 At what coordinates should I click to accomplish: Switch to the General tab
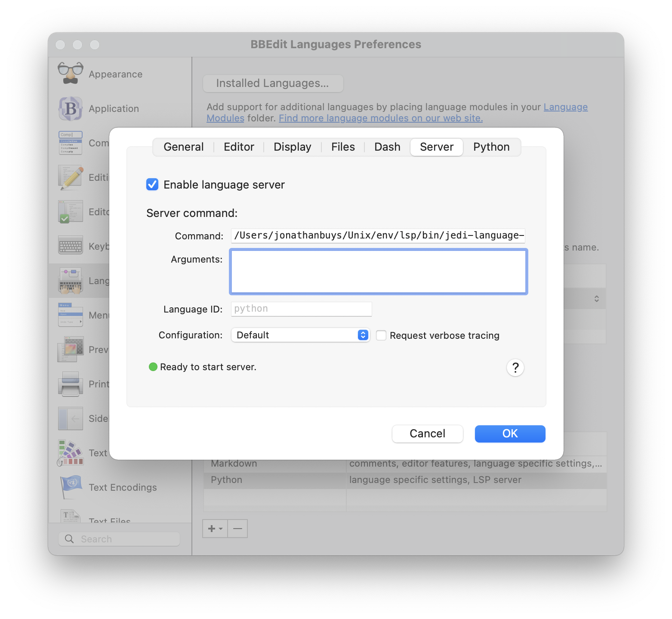click(183, 147)
